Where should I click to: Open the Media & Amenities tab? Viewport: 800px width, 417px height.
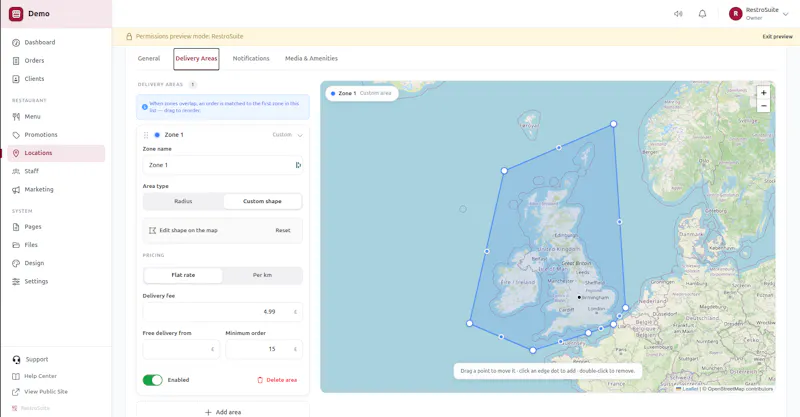coord(311,59)
